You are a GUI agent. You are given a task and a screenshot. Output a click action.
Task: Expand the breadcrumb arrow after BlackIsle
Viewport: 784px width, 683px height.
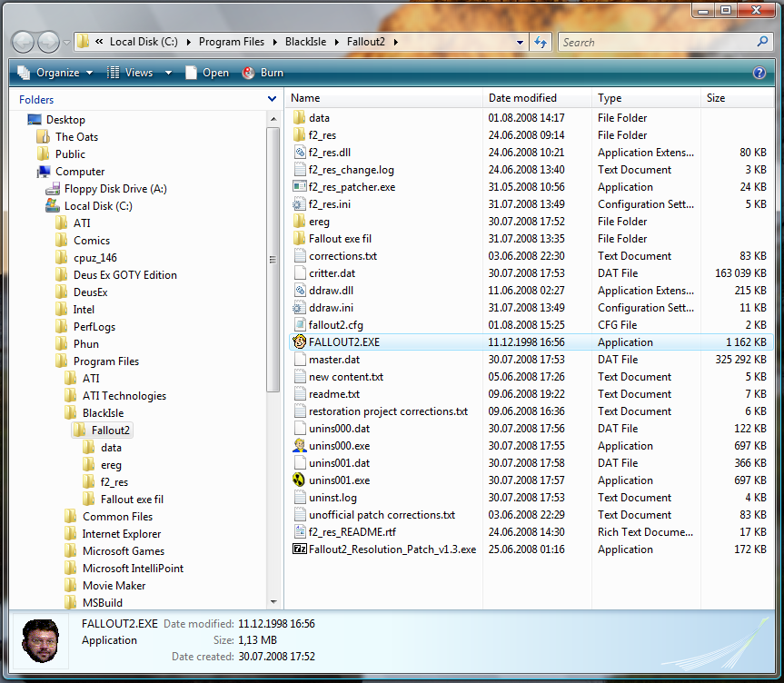pos(336,42)
